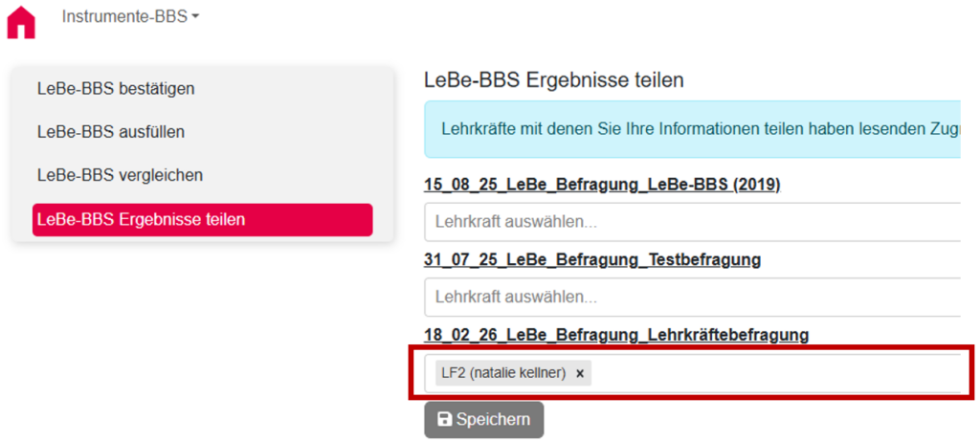Click the 31_07_25_LeBe_Befragung_Testbefragung title

click(x=592, y=260)
